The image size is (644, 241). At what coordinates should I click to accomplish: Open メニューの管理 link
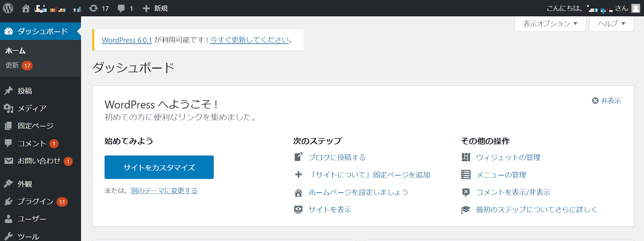501,175
